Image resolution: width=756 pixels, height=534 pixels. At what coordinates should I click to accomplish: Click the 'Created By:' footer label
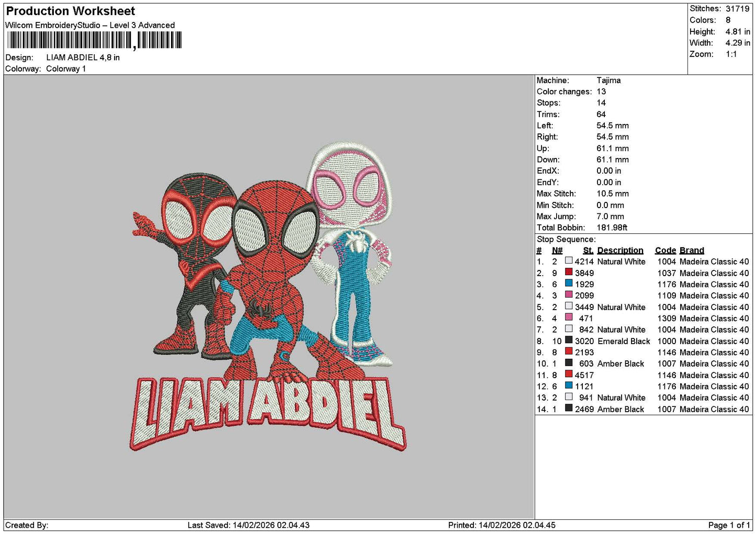tap(27, 525)
